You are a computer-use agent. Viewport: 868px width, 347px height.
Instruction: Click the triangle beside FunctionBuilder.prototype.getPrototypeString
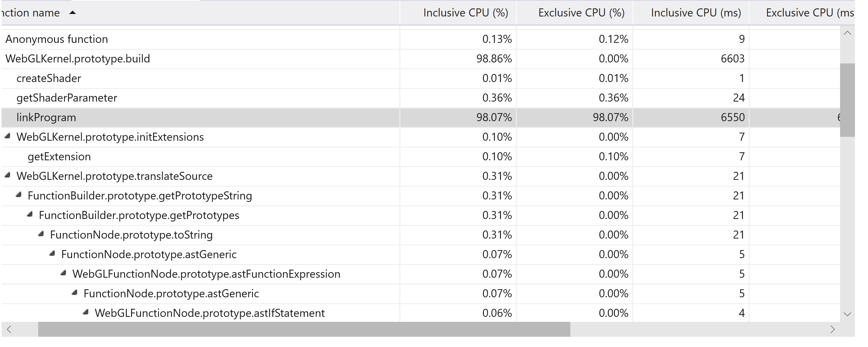pyautogui.click(x=19, y=195)
